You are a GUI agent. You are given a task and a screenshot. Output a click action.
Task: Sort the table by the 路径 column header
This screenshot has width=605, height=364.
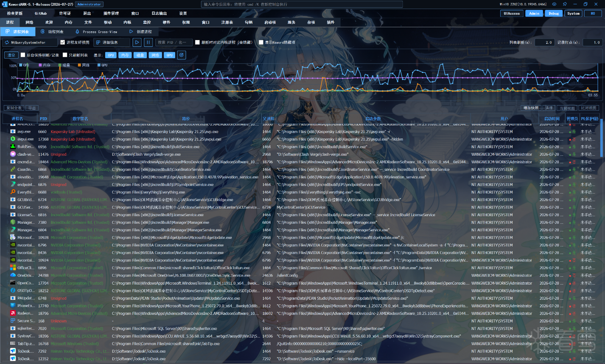point(186,119)
